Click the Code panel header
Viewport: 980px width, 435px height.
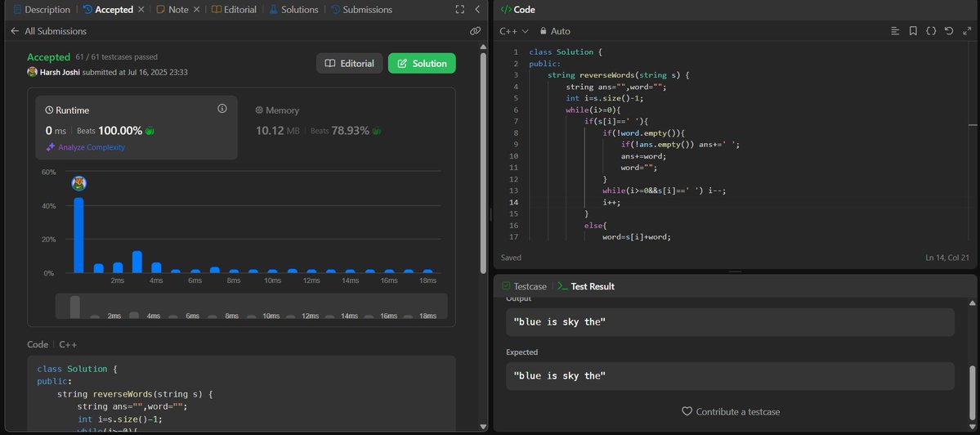[517, 9]
